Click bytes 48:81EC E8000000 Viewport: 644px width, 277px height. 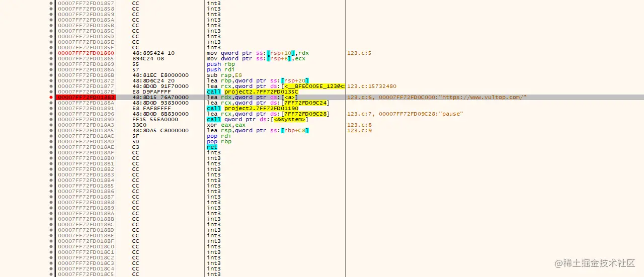(x=160, y=75)
